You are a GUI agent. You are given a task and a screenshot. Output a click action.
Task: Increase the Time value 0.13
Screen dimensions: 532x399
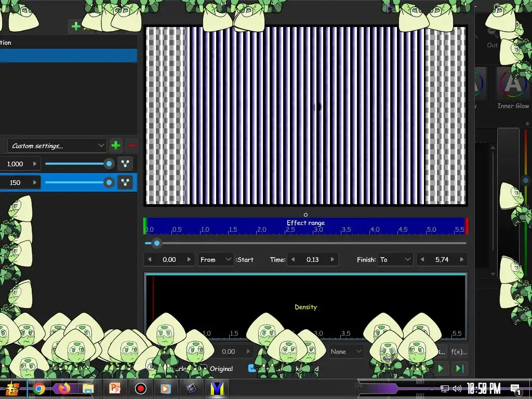pyautogui.click(x=332, y=260)
